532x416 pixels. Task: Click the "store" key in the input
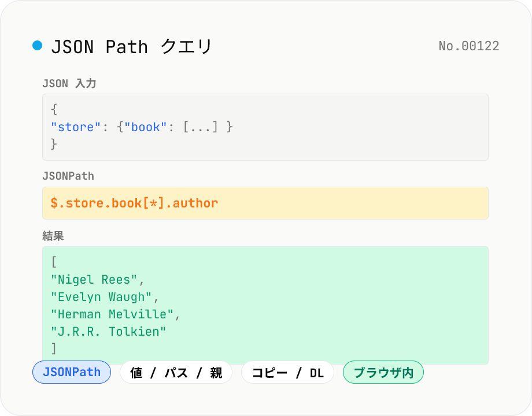76,127
